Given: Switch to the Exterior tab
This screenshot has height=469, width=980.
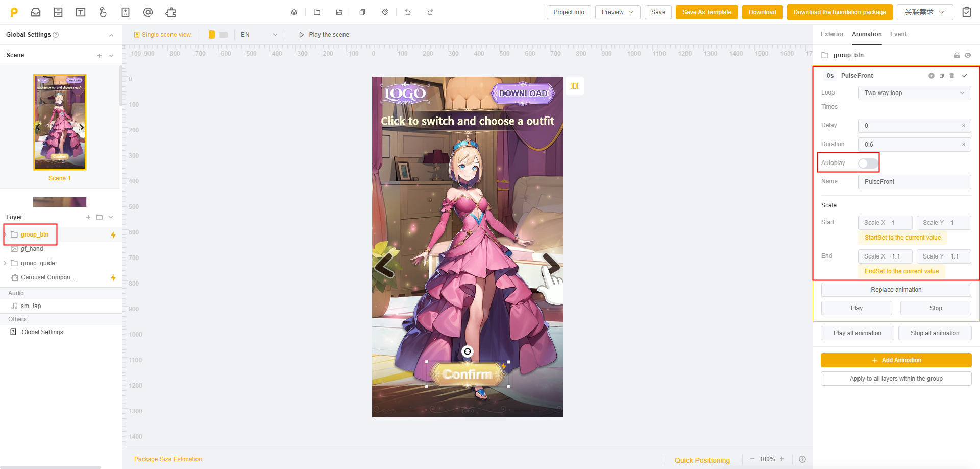Looking at the screenshot, I should 832,34.
